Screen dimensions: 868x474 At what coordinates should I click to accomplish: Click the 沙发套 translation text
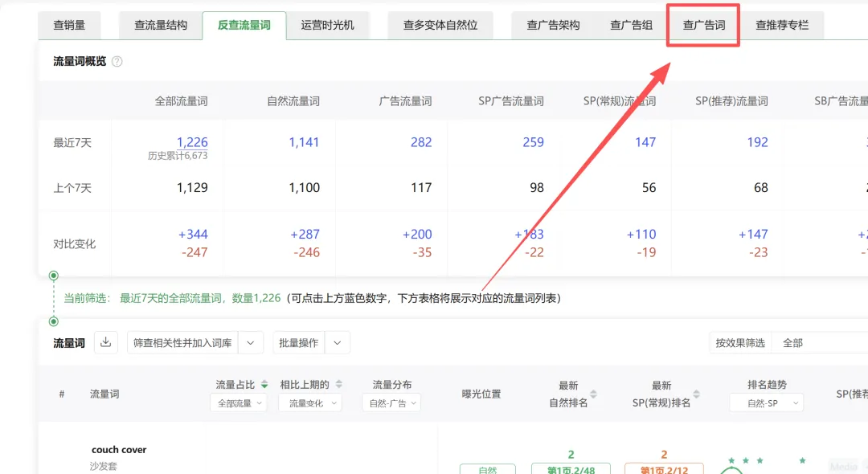pyautogui.click(x=104, y=466)
